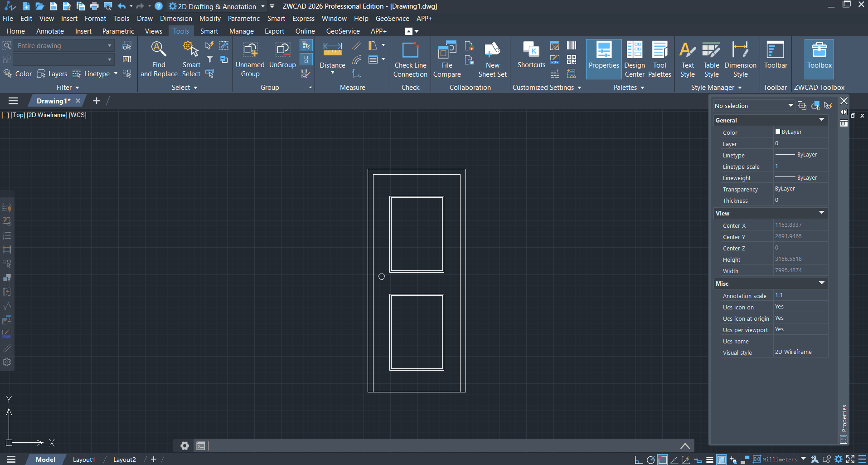Toggle grid display in the status bar
The height and width of the screenshot is (465, 868).
pos(721,460)
